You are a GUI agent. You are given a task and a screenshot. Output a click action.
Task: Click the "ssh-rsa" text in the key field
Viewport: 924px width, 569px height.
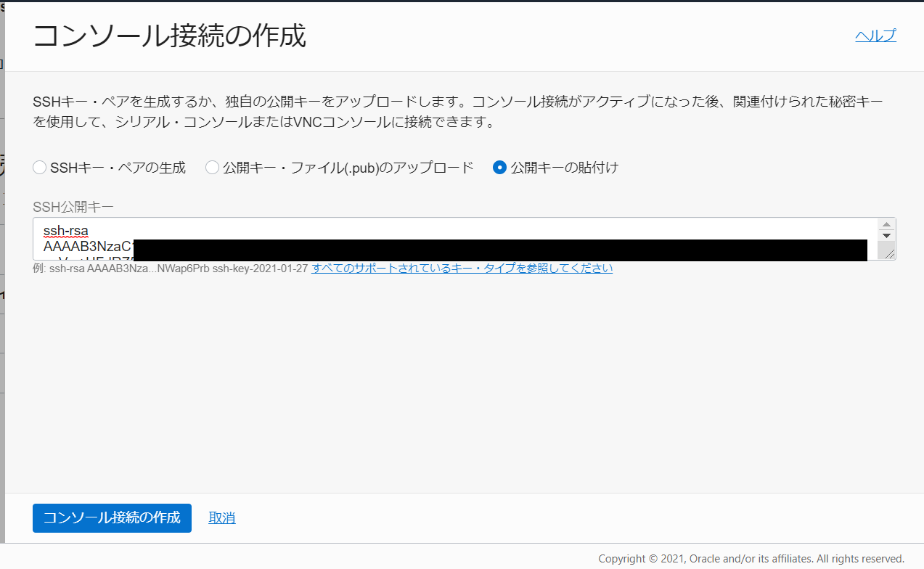click(x=65, y=230)
